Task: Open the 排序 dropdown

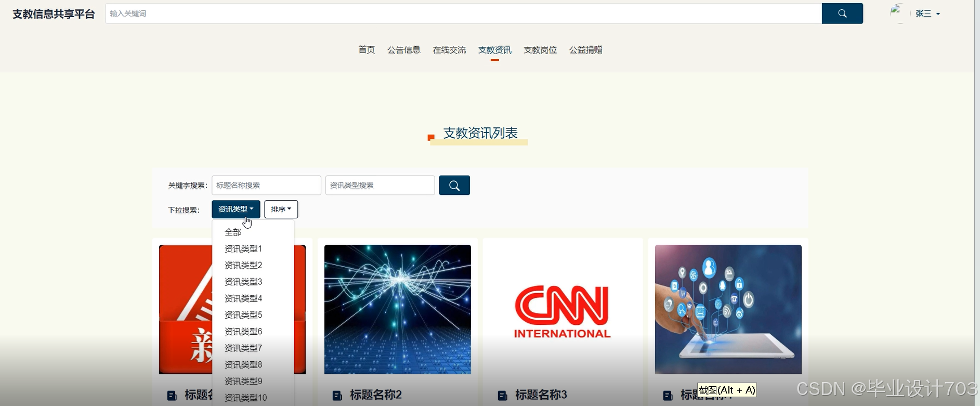Action: (x=281, y=209)
